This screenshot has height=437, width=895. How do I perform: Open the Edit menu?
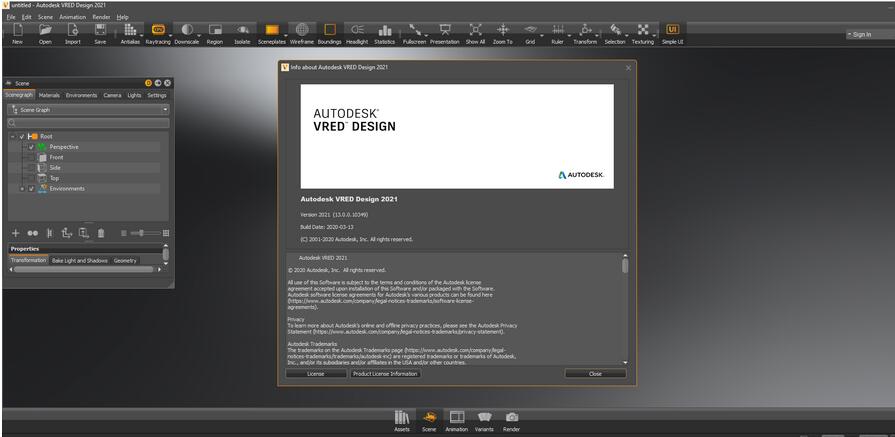coord(26,17)
